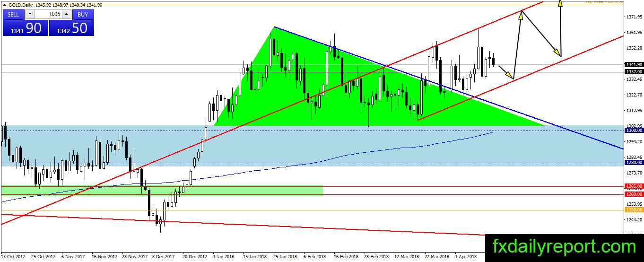Click the 25 Jan 2018 date label
The height and width of the screenshot is (262, 644).
285,257
